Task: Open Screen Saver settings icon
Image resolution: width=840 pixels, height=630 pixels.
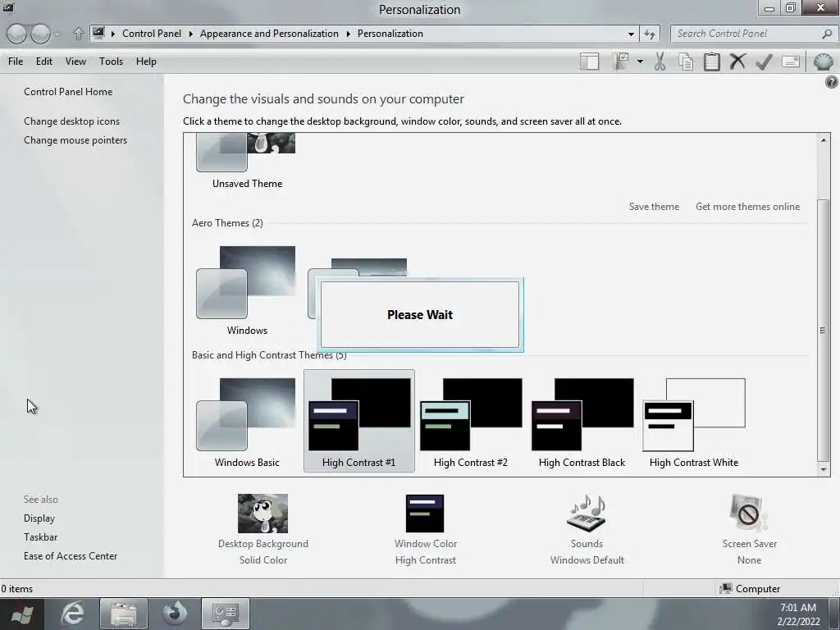Action: tap(748, 514)
